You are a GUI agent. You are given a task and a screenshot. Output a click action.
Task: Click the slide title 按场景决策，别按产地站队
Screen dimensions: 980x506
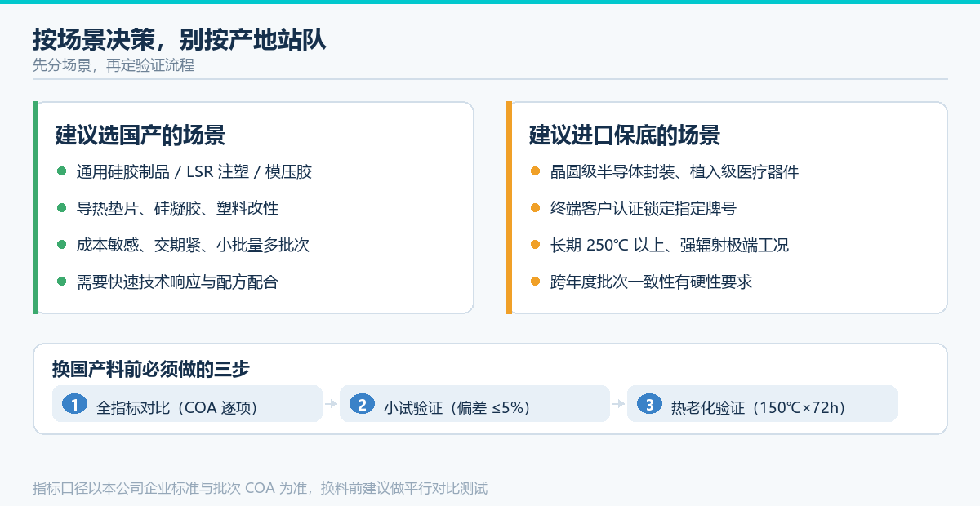pyautogui.click(x=180, y=39)
